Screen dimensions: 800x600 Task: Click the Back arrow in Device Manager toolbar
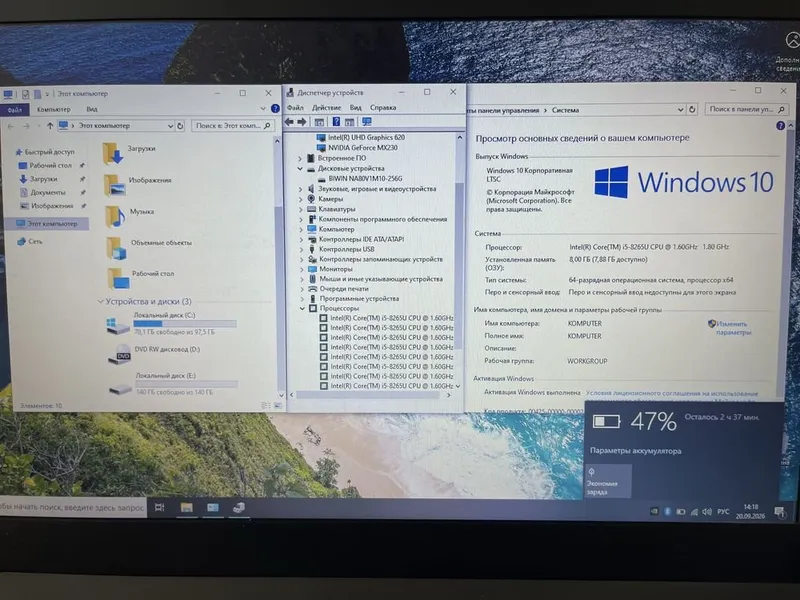tap(289, 121)
